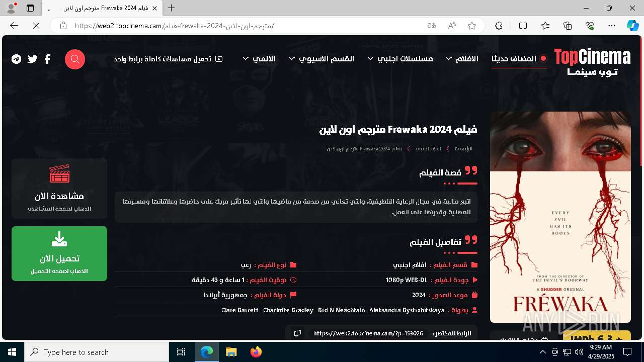Click مشاهدة الان watch button

[59, 189]
